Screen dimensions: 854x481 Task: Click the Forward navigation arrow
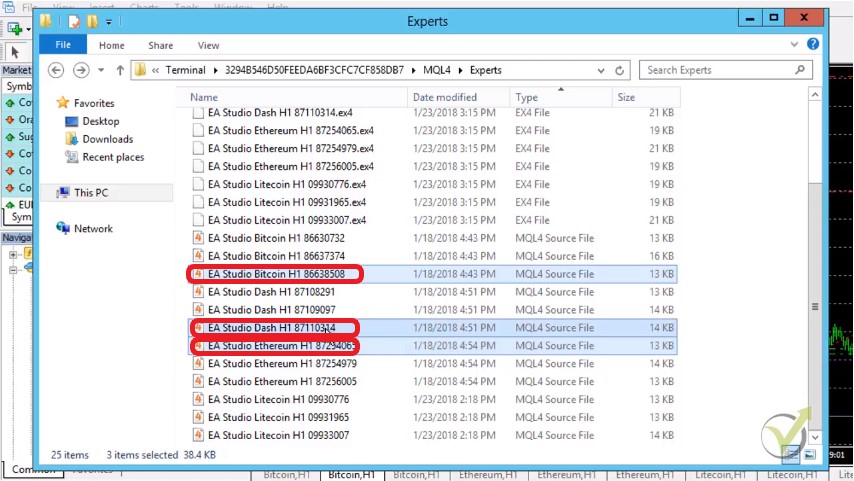point(81,70)
